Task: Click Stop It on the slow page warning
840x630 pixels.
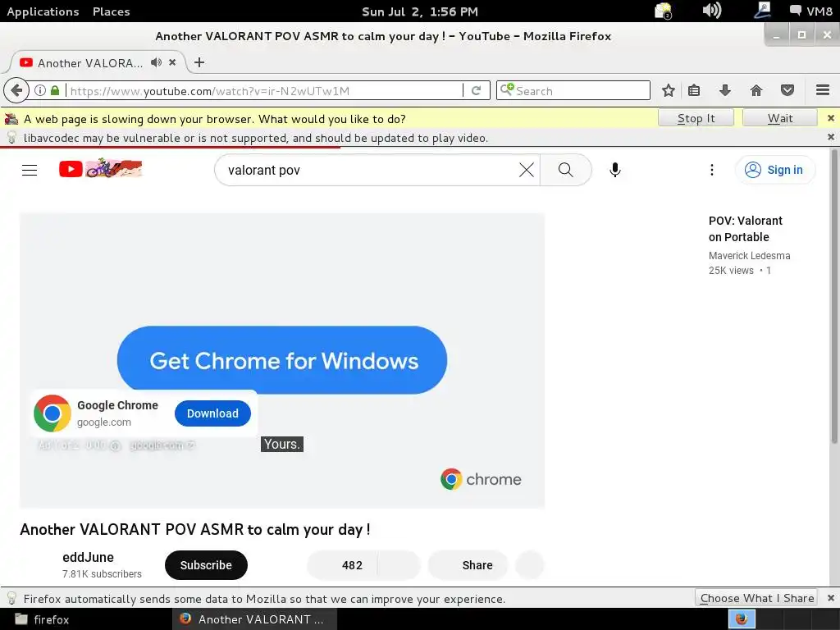Action: pyautogui.click(x=696, y=118)
